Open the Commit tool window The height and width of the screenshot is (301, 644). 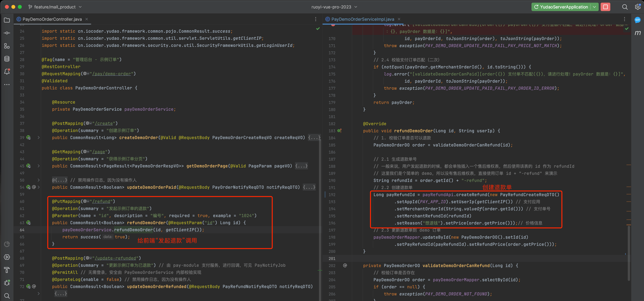pos(7,33)
